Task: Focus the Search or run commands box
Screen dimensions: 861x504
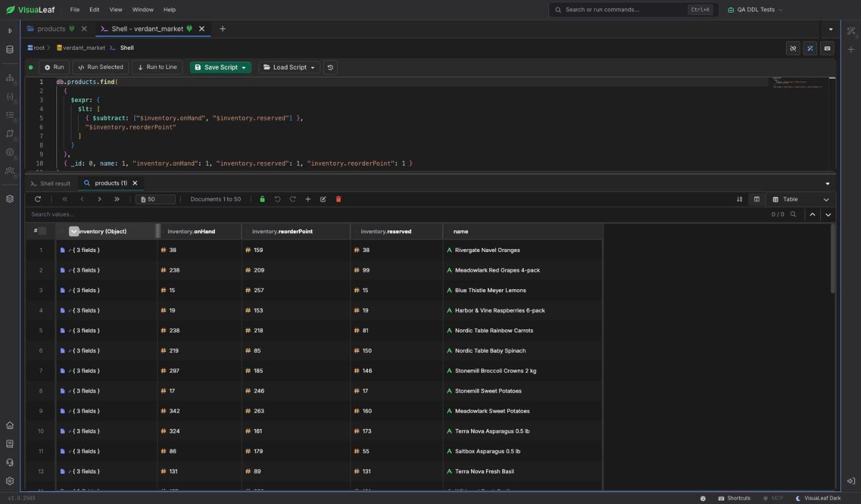Action: [x=633, y=10]
